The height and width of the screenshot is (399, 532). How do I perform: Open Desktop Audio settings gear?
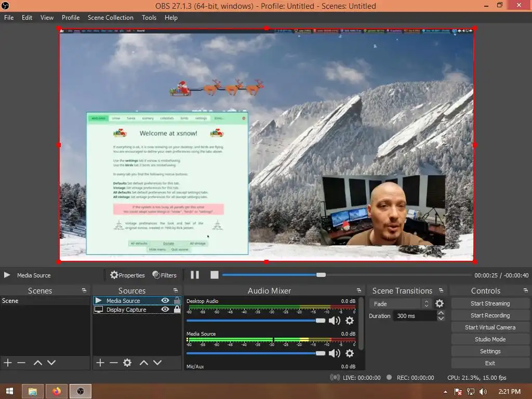(350, 321)
